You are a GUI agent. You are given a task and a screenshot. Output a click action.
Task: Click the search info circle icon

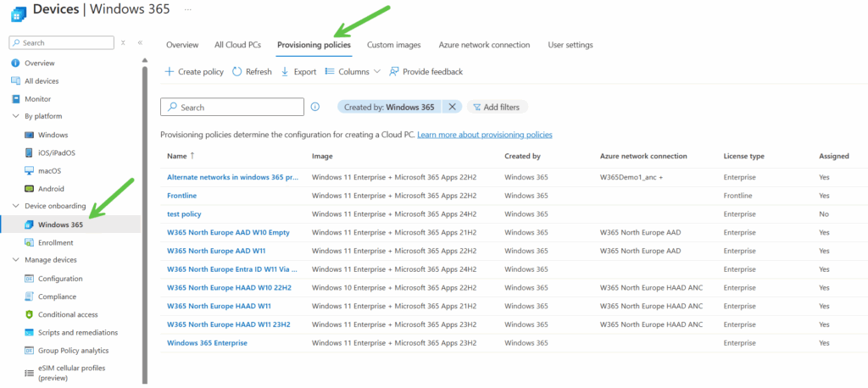pos(315,107)
